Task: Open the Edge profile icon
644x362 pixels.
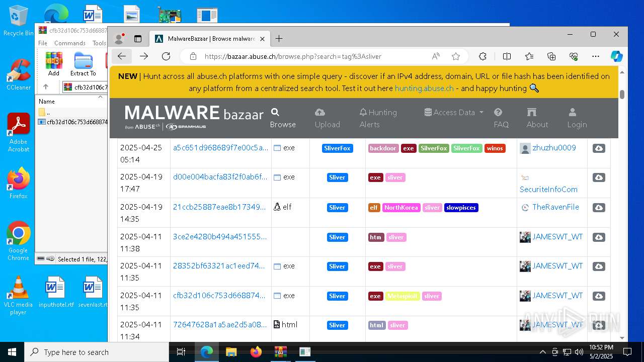Action: pos(119,38)
